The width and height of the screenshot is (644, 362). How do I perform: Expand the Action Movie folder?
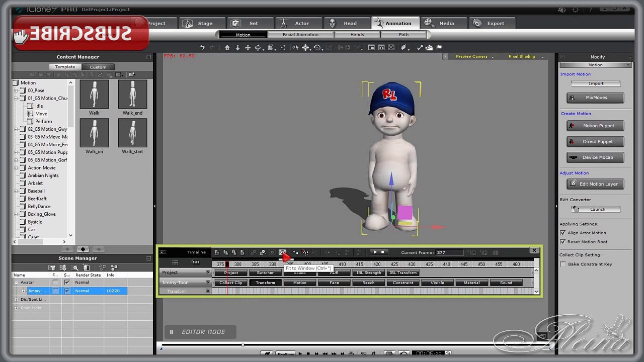pos(16,168)
